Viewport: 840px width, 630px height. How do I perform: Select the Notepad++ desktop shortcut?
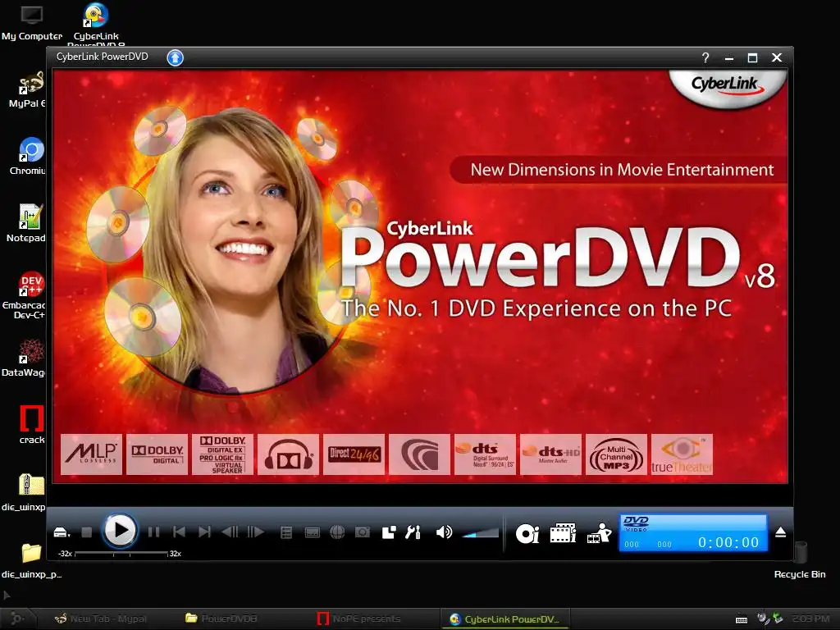(x=25, y=223)
